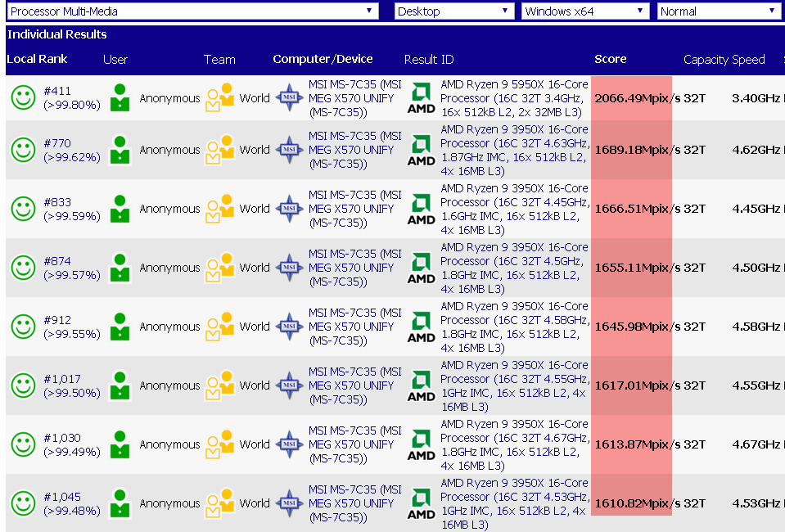
Task: Open rank link #1,045 (>99.48%)
Action: tap(71, 503)
